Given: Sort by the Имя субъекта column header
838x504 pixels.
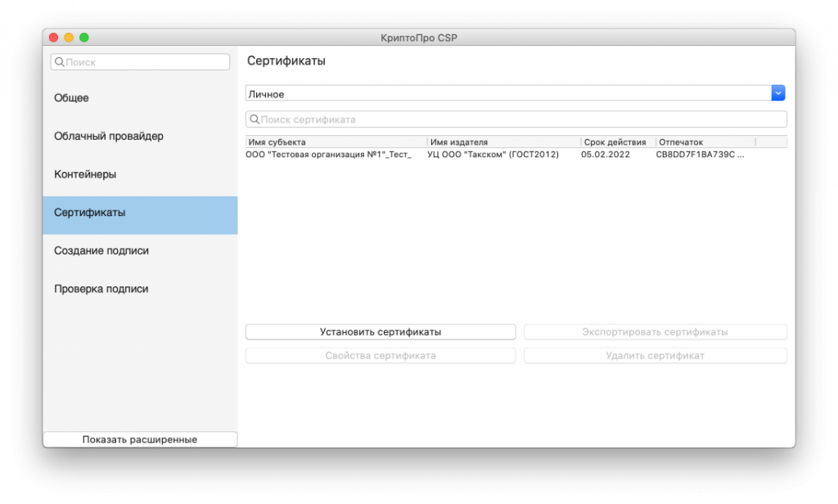Looking at the screenshot, I should 336,142.
